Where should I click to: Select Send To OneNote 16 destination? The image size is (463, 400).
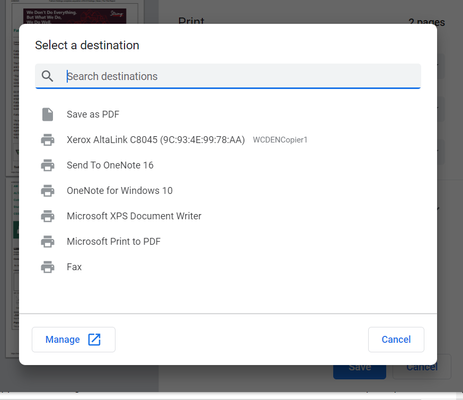click(x=110, y=165)
